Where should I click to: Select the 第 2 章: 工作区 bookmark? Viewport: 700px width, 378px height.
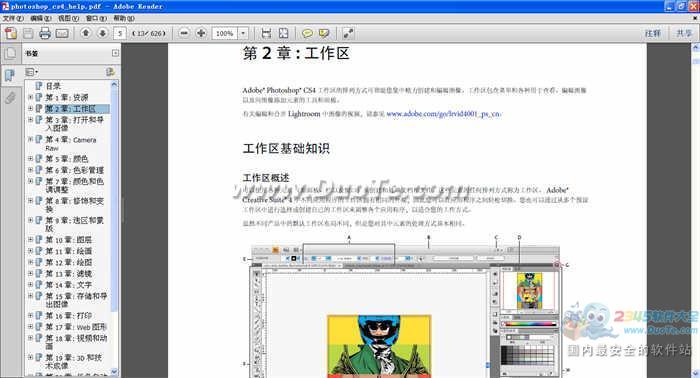(76, 108)
